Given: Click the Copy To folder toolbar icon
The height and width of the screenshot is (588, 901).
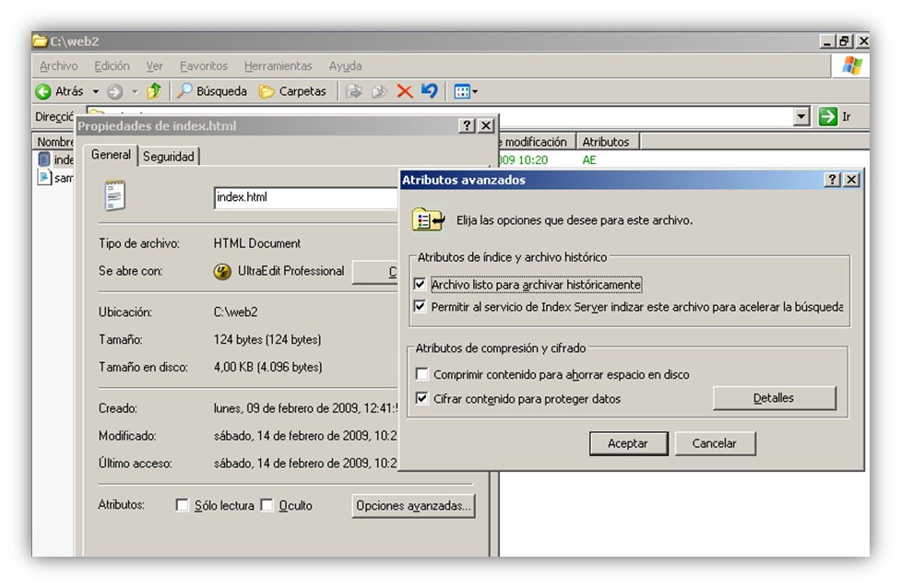Looking at the screenshot, I should [379, 90].
